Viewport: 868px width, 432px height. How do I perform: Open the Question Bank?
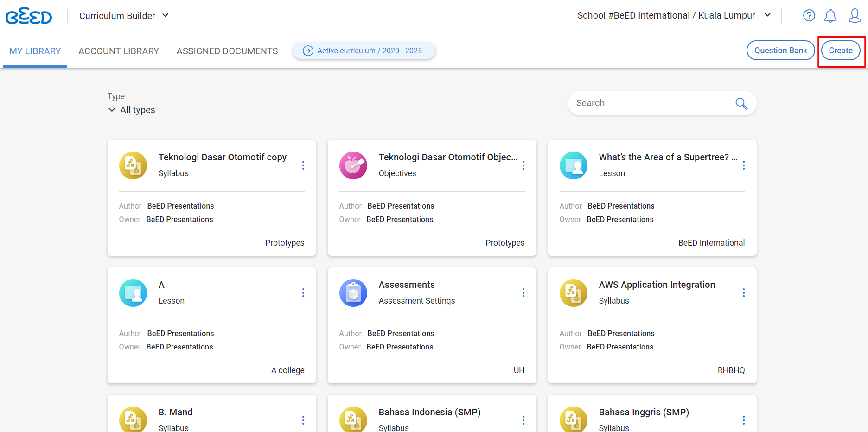[781, 51]
